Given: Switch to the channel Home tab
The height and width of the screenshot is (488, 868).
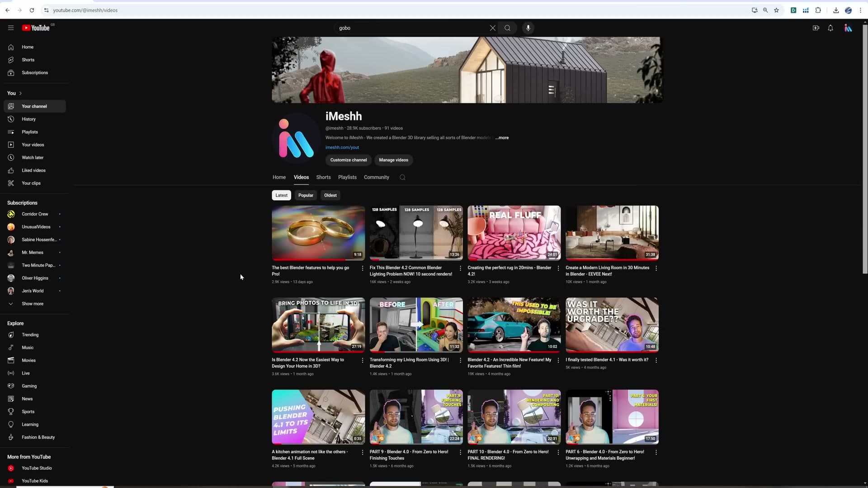Looking at the screenshot, I should 279,178.
